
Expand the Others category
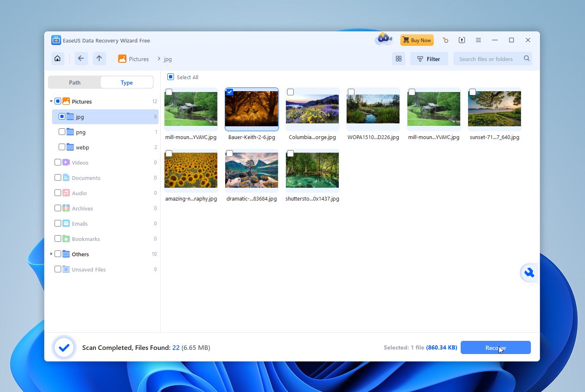tap(51, 254)
